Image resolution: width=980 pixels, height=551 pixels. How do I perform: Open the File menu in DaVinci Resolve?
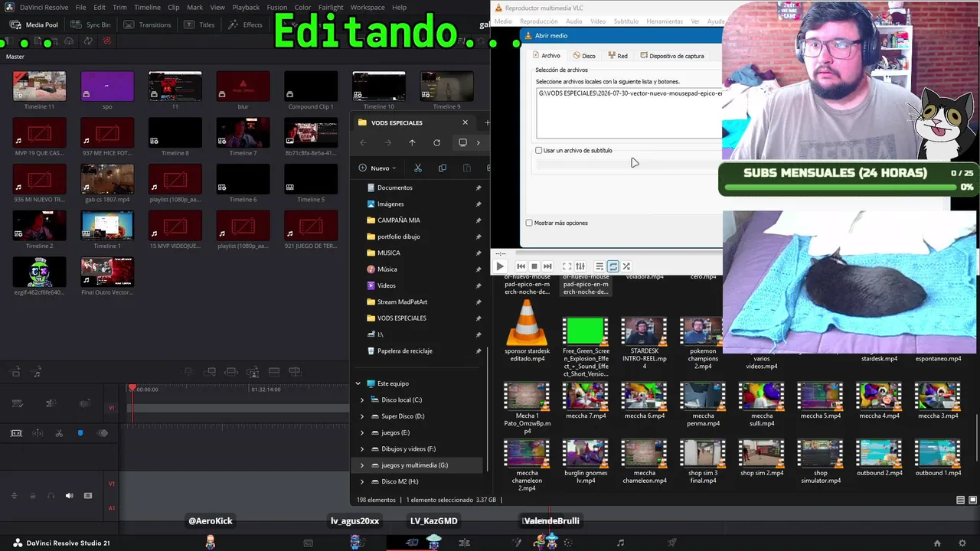click(80, 8)
